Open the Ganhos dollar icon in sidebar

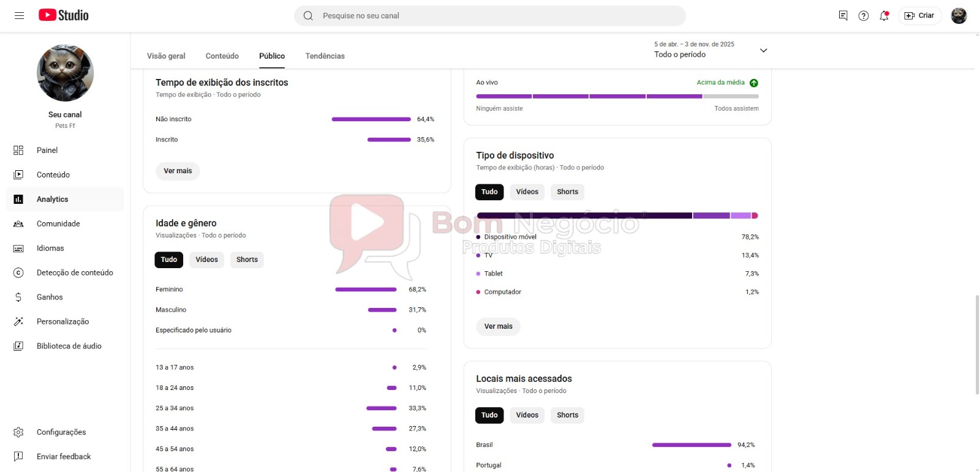18,297
